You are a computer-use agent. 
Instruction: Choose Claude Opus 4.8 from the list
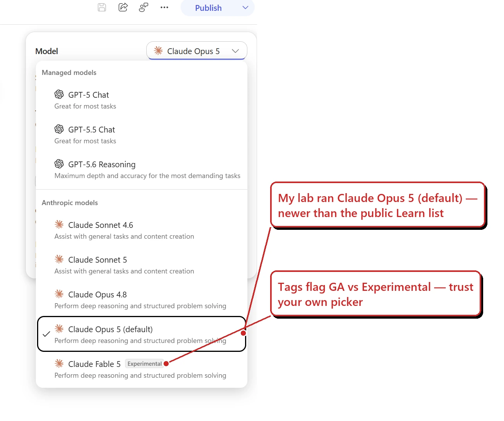142,300
